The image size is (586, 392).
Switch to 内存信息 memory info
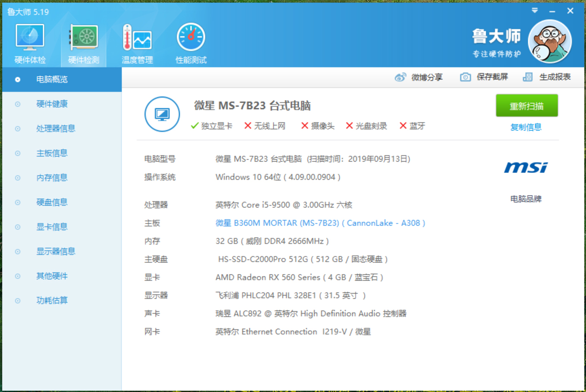click(52, 178)
